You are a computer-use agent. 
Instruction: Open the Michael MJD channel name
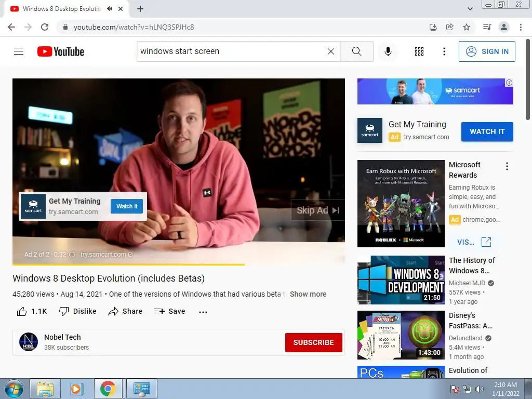coord(467,283)
